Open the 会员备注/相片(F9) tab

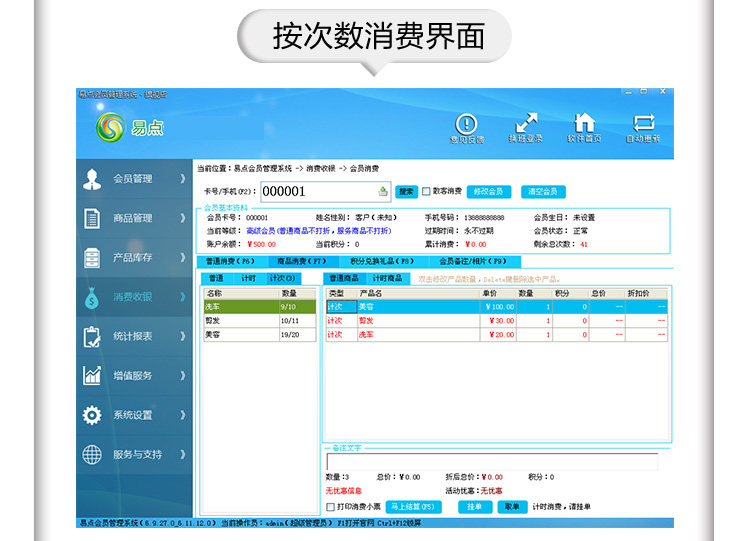[x=473, y=261]
